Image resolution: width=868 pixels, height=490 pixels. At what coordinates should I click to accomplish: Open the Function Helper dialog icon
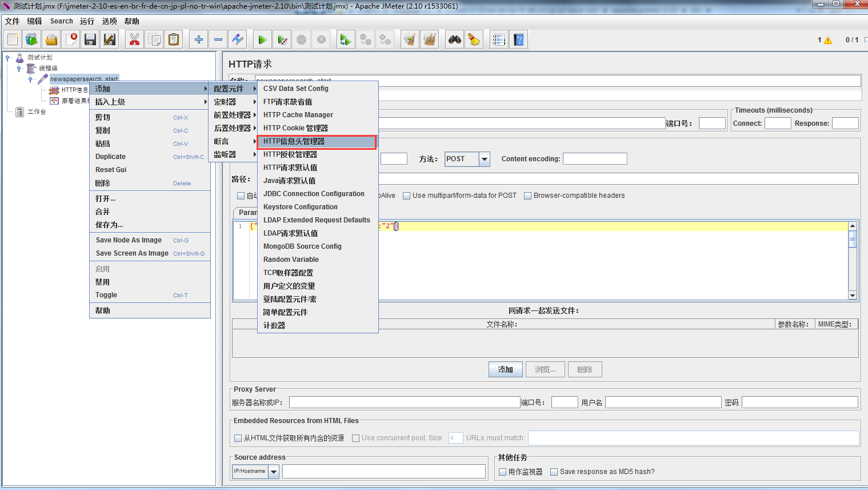point(499,39)
